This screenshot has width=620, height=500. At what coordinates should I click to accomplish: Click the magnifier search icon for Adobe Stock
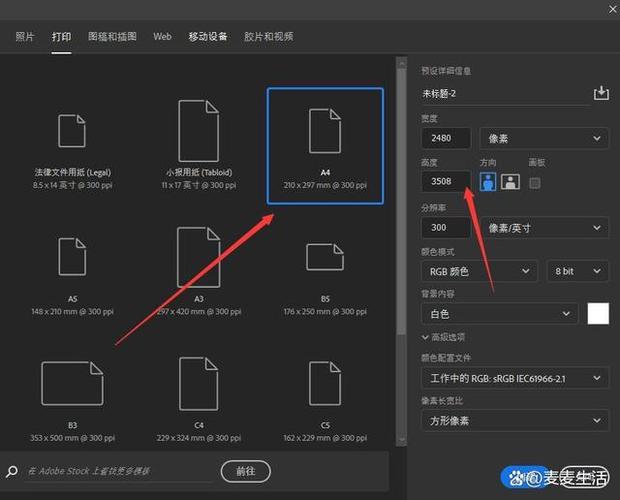(12, 471)
